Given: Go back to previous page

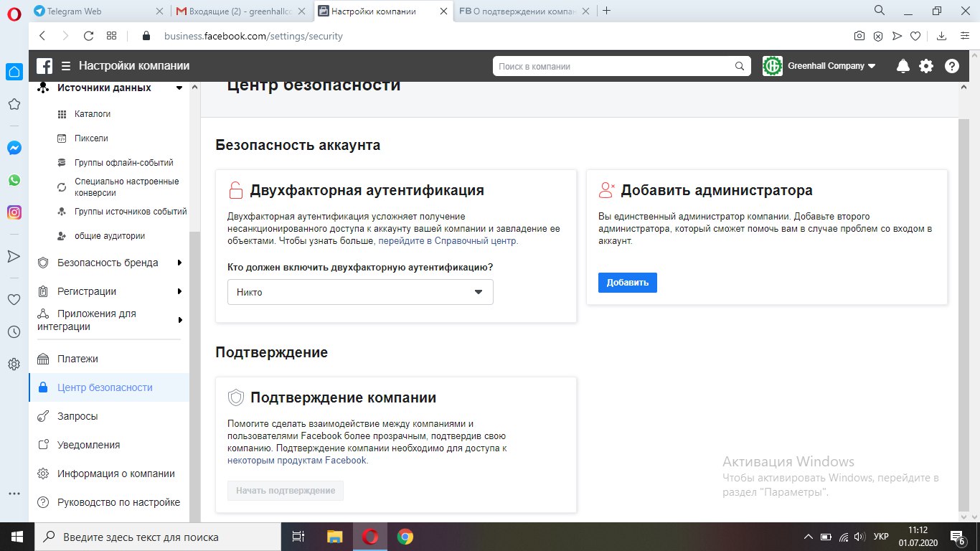Looking at the screenshot, I should (42, 36).
